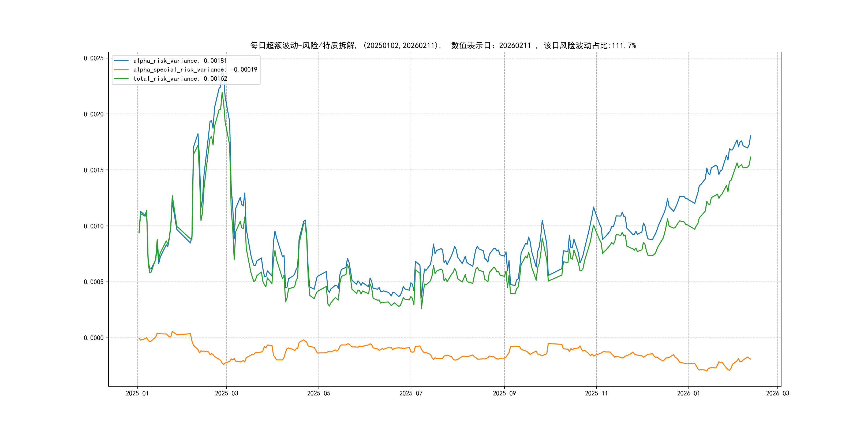This screenshot has width=868, height=434.
Task: Click the 0.0025 y-axis tick label
Action: [94, 58]
